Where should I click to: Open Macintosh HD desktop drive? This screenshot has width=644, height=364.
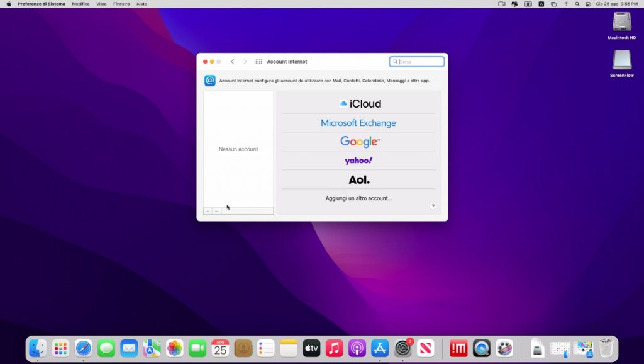click(x=621, y=23)
